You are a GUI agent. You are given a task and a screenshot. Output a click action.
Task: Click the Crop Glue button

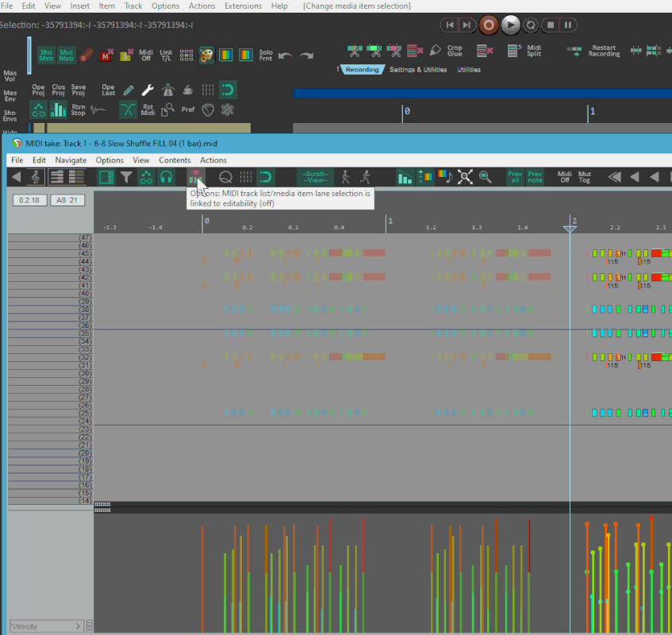click(455, 51)
